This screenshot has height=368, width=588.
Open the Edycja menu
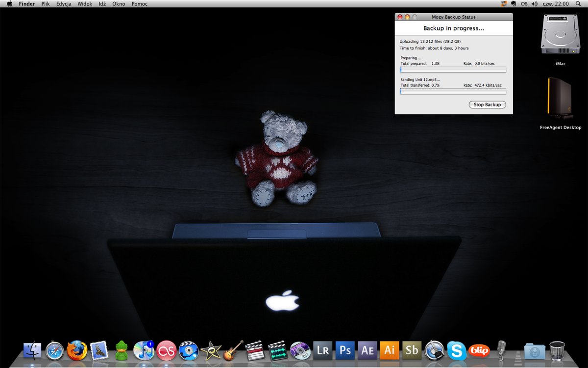(64, 4)
